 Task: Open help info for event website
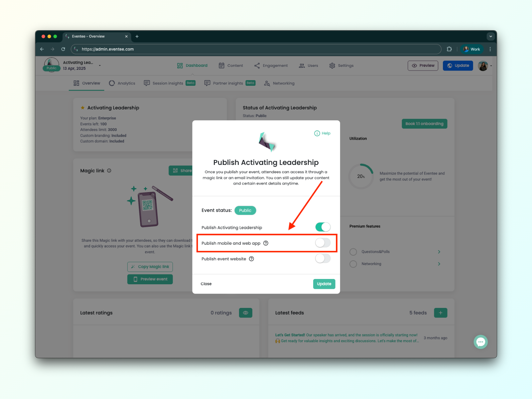tap(251, 259)
